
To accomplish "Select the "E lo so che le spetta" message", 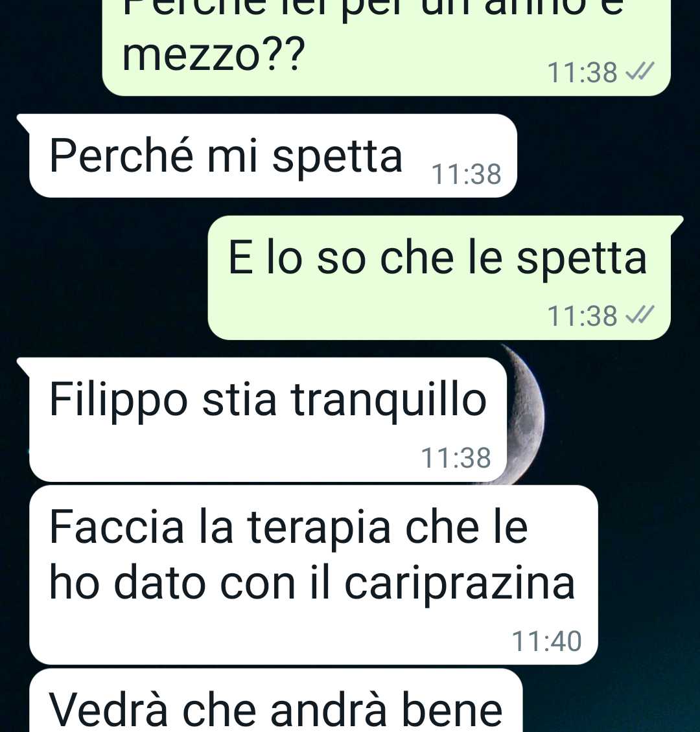I will [x=439, y=278].
